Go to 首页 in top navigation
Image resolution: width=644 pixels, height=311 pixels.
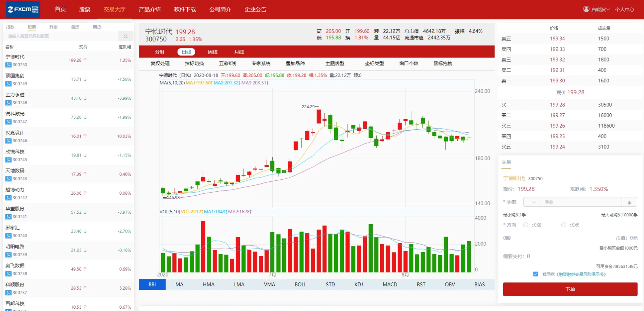point(61,10)
